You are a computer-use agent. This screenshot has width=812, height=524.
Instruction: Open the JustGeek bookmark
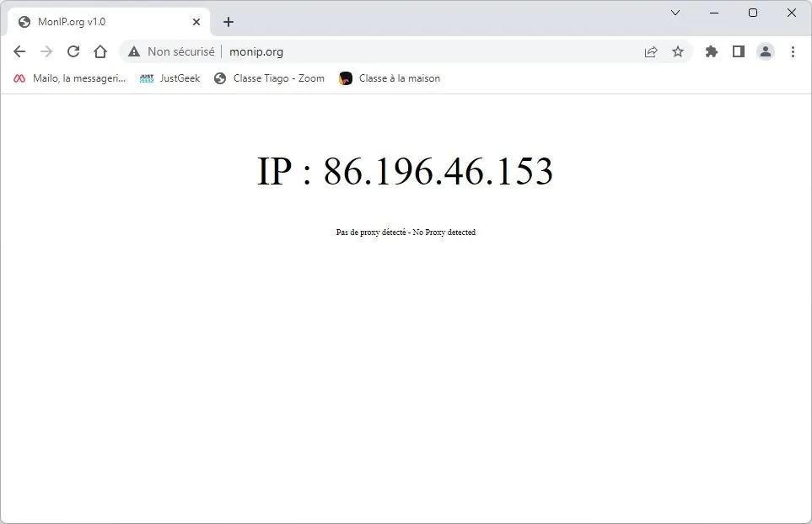coord(169,78)
